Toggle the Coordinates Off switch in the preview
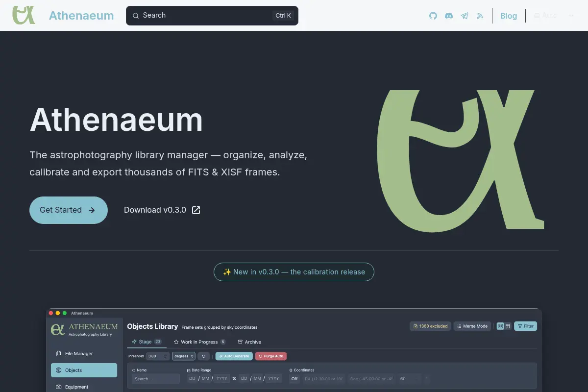588x392 pixels. (294, 379)
